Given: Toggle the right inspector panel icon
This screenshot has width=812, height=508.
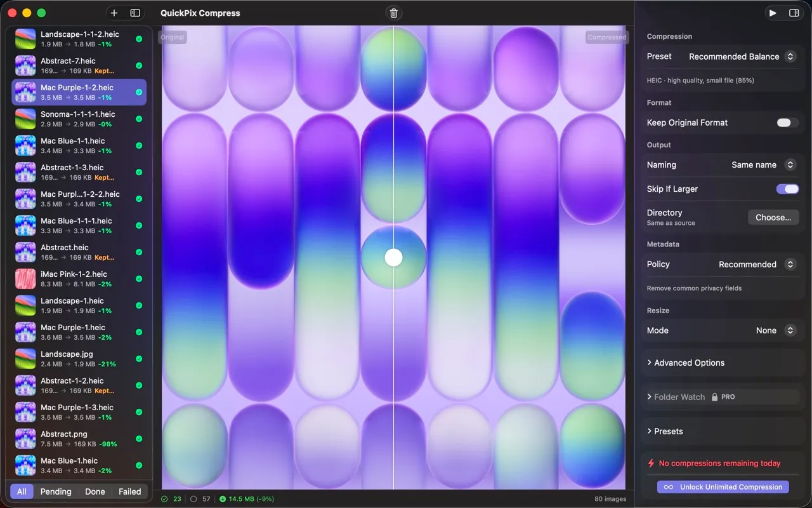Looking at the screenshot, I should 794,13.
